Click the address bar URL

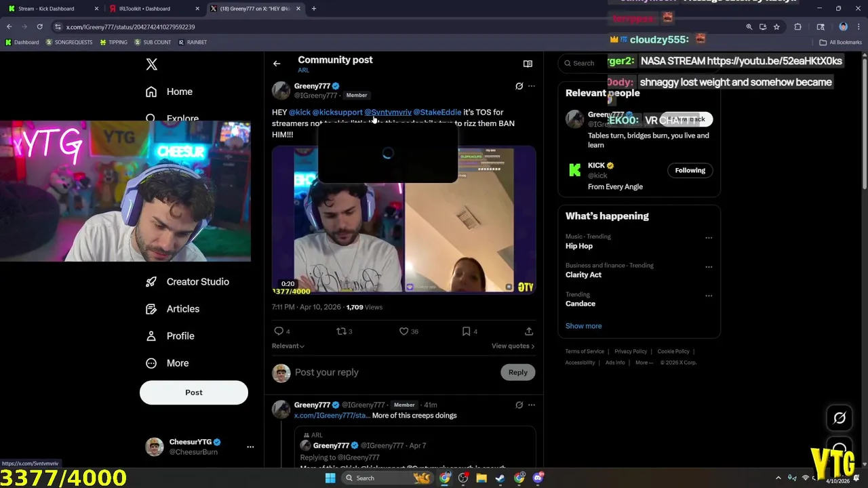(130, 27)
